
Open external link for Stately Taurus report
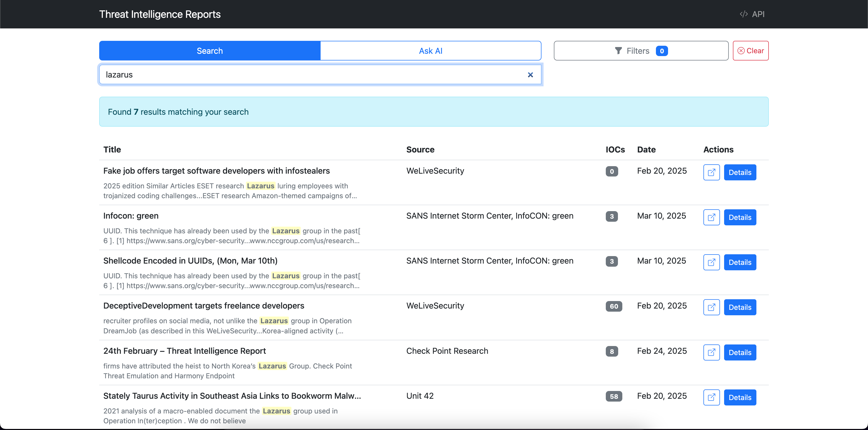(711, 397)
